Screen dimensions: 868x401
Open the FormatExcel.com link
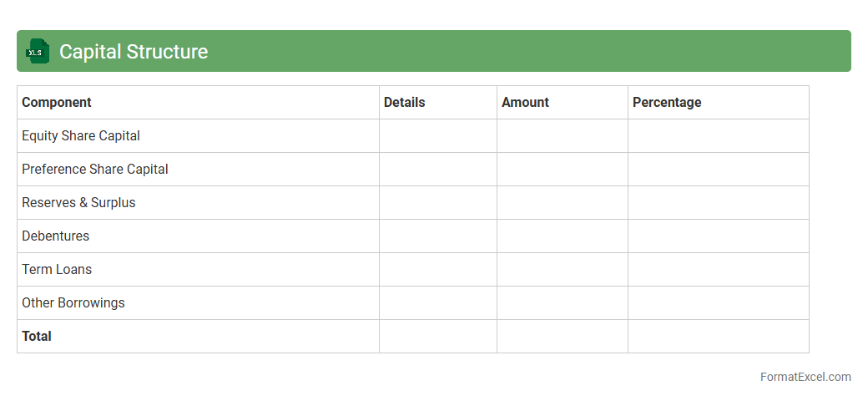(805, 377)
